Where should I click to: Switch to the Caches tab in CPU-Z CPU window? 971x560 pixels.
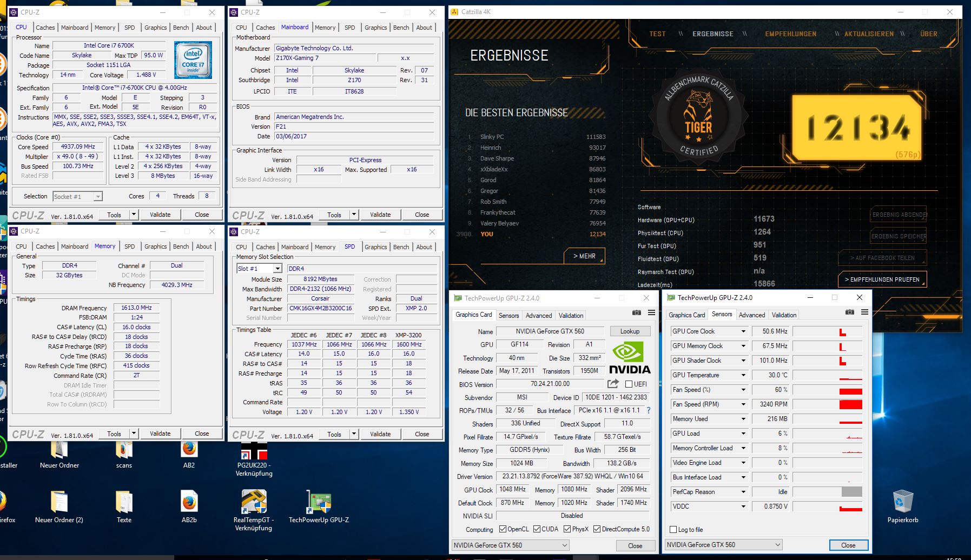[x=45, y=28]
